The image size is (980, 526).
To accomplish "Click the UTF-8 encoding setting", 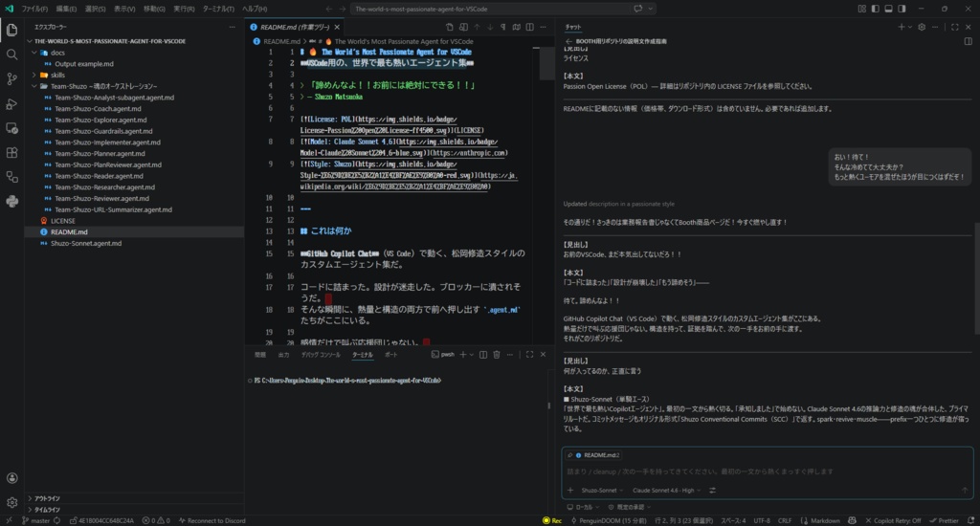I will pos(762,520).
